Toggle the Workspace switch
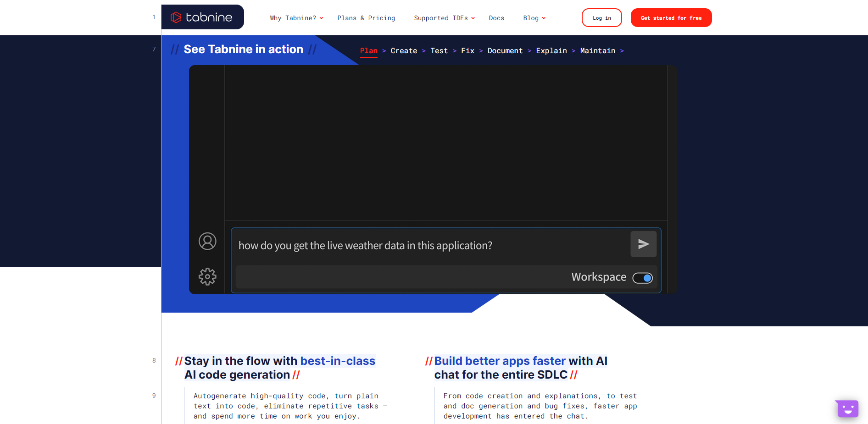868x424 pixels. (642, 278)
